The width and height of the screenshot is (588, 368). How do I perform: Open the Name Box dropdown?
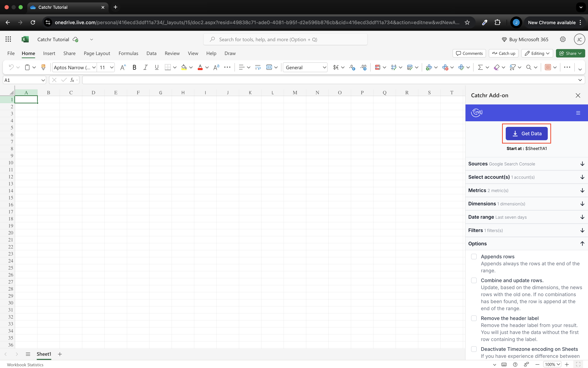click(x=43, y=80)
